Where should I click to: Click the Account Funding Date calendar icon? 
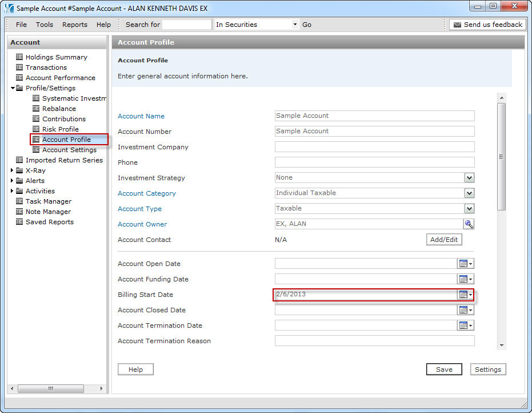465,279
